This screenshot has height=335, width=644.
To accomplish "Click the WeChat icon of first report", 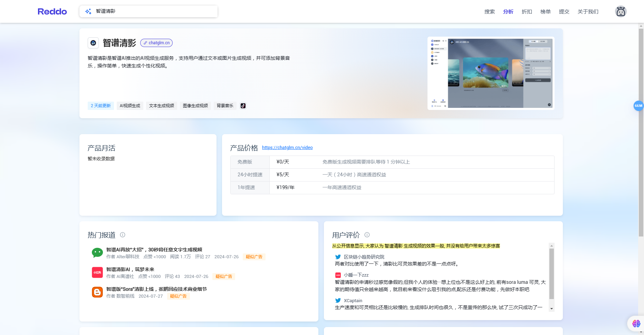I will tap(97, 253).
